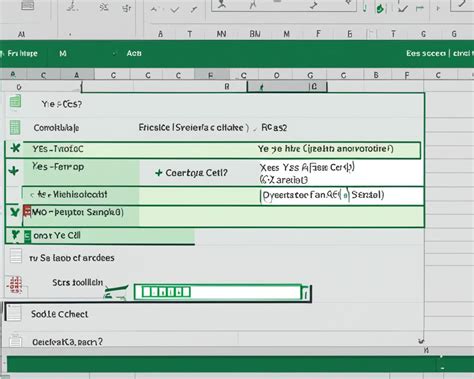Click the 'Oeıcieatca, pacn?' entry
Screen dimensions: 474x379
click(x=67, y=342)
